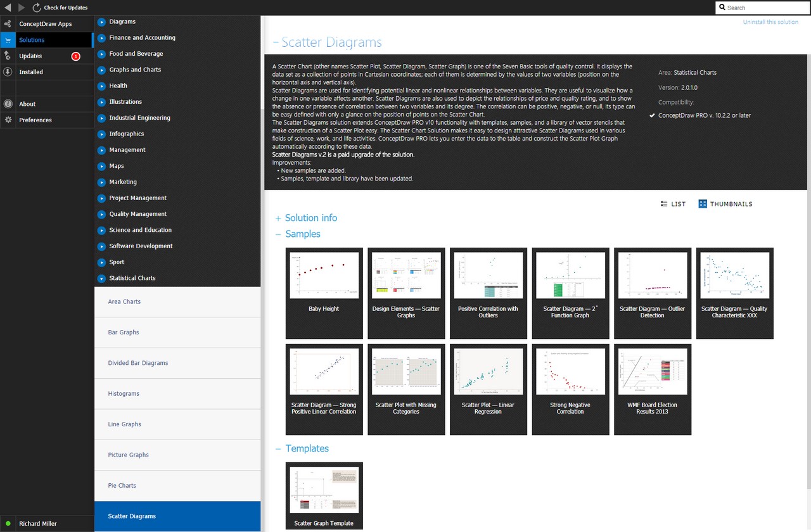Click in the Search input field
Image resolution: width=811 pixels, height=532 pixels.
pyautogui.click(x=762, y=8)
